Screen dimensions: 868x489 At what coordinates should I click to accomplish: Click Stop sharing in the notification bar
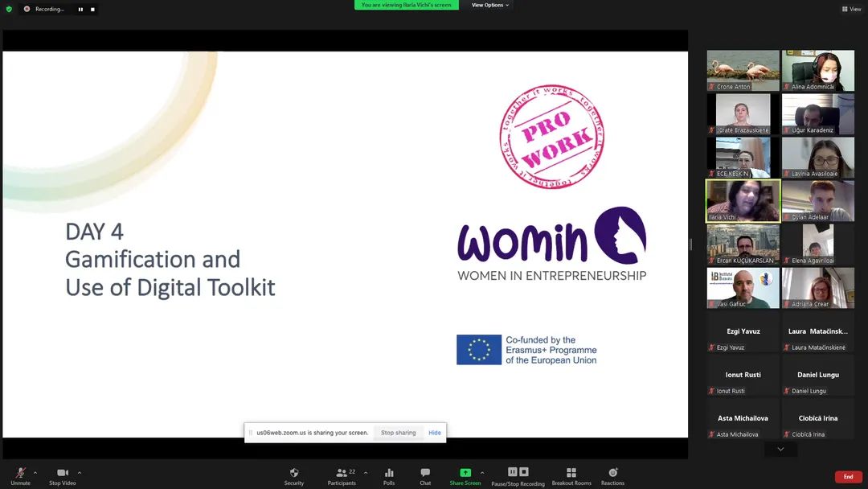point(398,433)
